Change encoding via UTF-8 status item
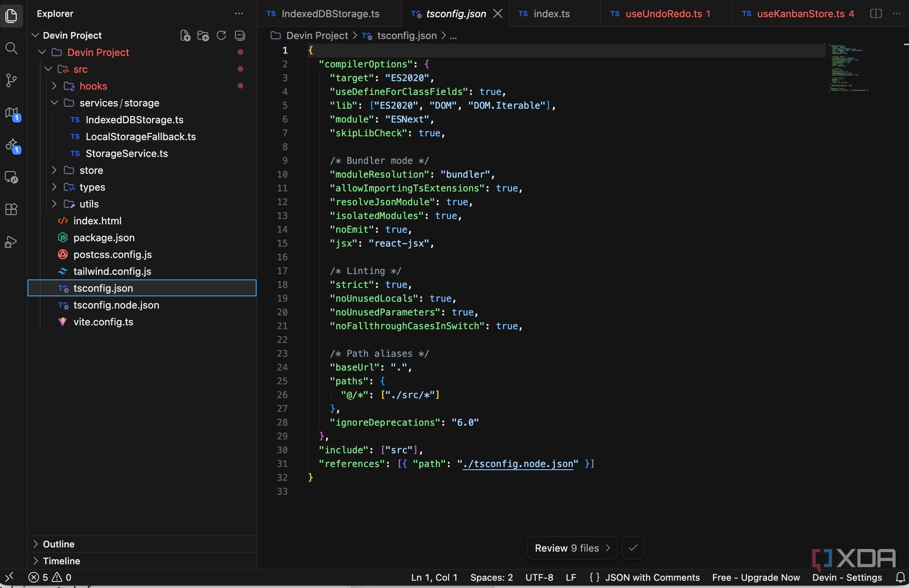909x588 pixels. tap(539, 577)
